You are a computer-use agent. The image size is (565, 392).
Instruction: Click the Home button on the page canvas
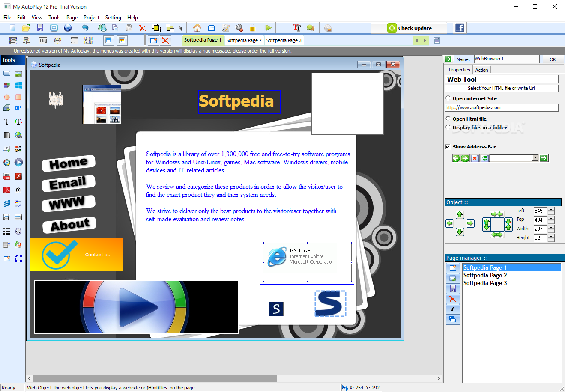pyautogui.click(x=68, y=163)
